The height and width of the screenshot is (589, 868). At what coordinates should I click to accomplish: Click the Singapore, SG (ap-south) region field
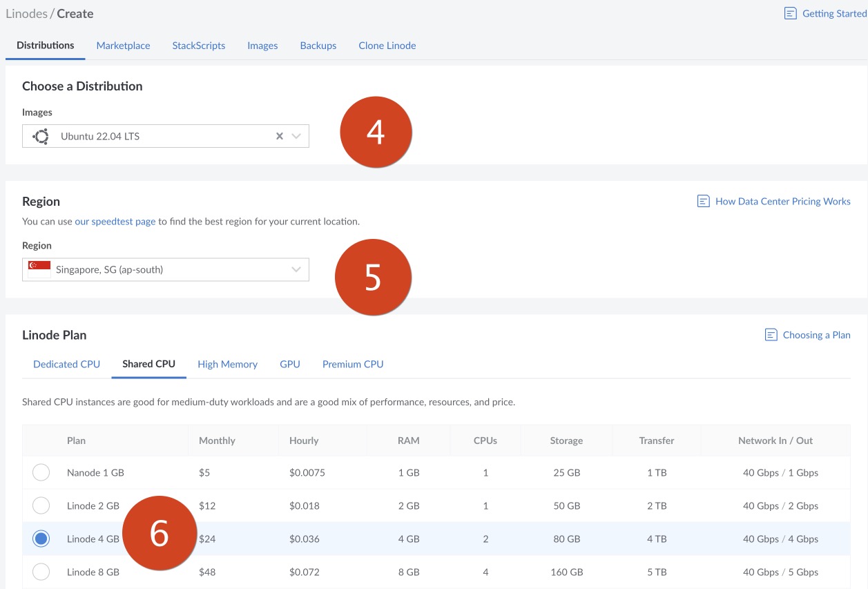click(x=166, y=269)
